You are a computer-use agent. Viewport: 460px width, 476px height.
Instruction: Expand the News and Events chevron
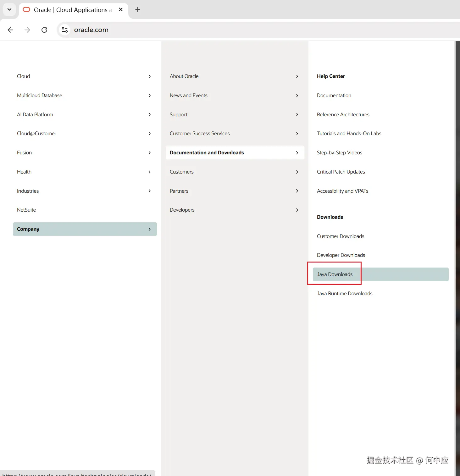pos(297,96)
